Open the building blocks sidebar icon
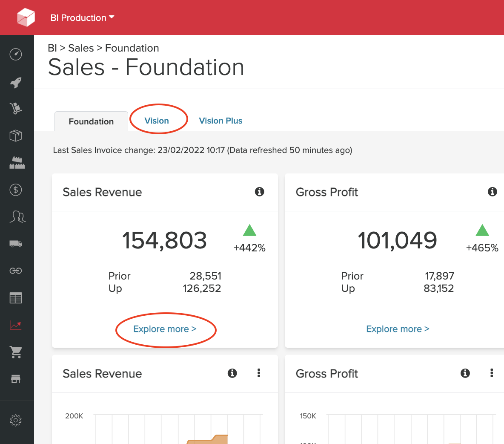504x444 pixels. [x=17, y=163]
